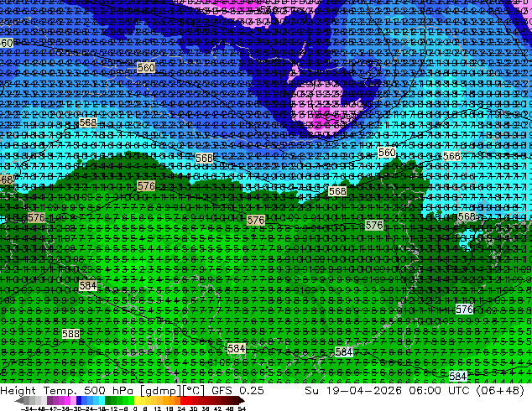Image resolution: width=532 pixels, height=411 pixels.
Task: Click the 560 contour label beside the right-hand 568
Action: [x=387, y=153]
